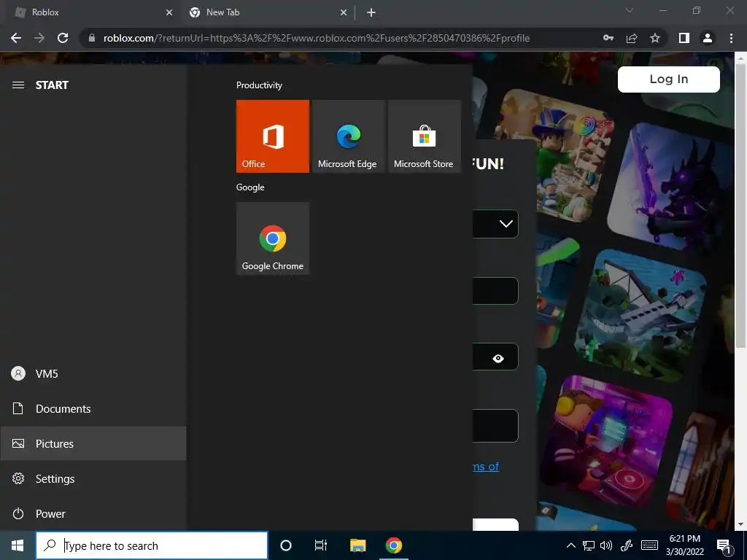
Task: Open the clock showing 6:21 PM
Action: [x=684, y=545]
